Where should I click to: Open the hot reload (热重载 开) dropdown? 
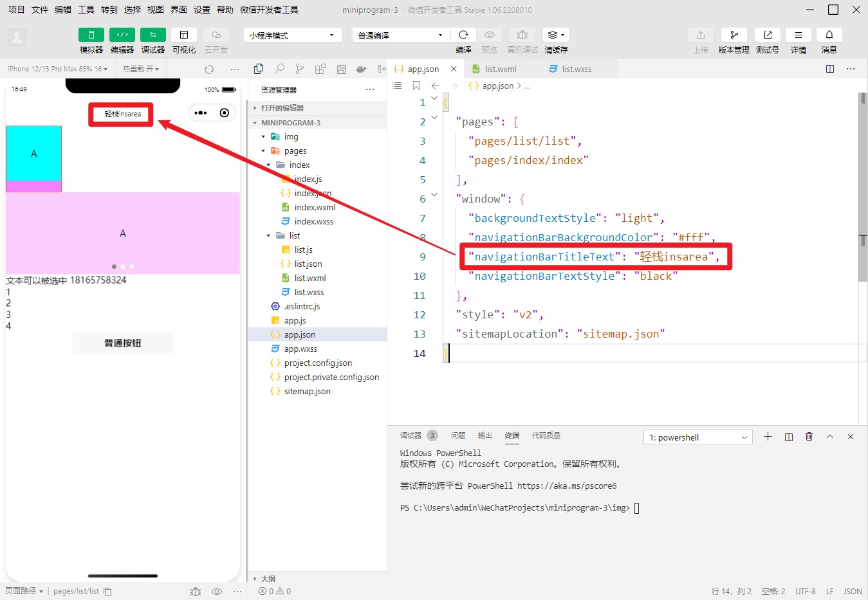(141, 69)
